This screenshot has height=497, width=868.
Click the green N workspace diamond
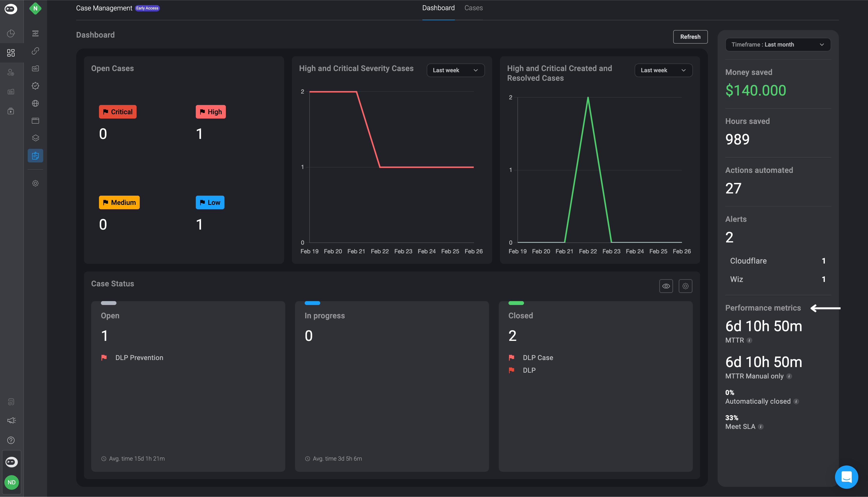pyautogui.click(x=35, y=8)
